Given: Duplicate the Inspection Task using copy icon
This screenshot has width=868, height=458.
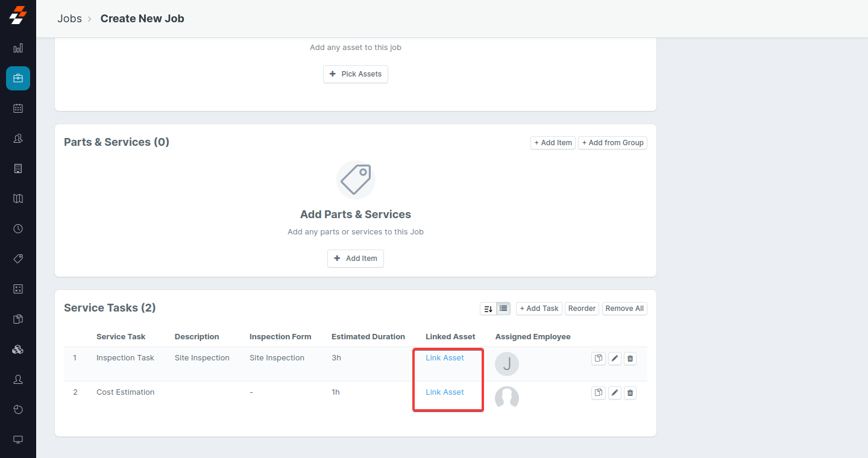Looking at the screenshot, I should click(598, 359).
